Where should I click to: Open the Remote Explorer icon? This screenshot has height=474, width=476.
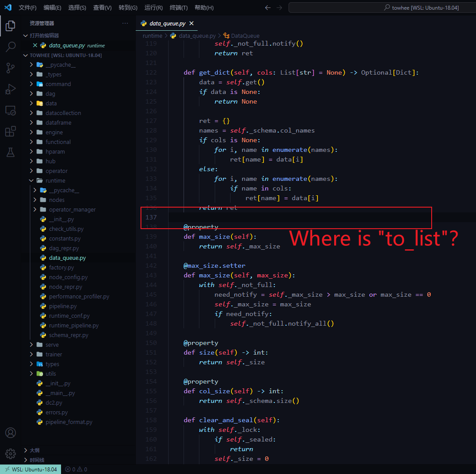pos(11,111)
